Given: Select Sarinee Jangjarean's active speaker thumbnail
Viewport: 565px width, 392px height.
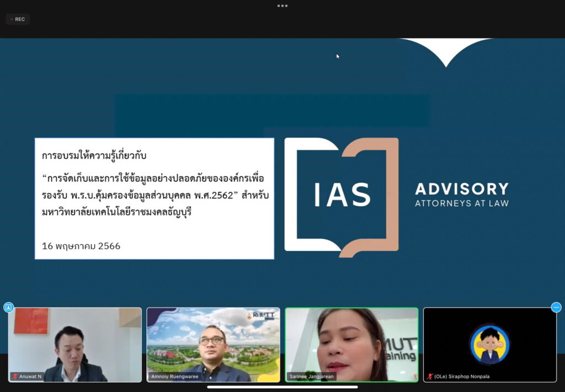Looking at the screenshot, I should pyautogui.click(x=351, y=345).
